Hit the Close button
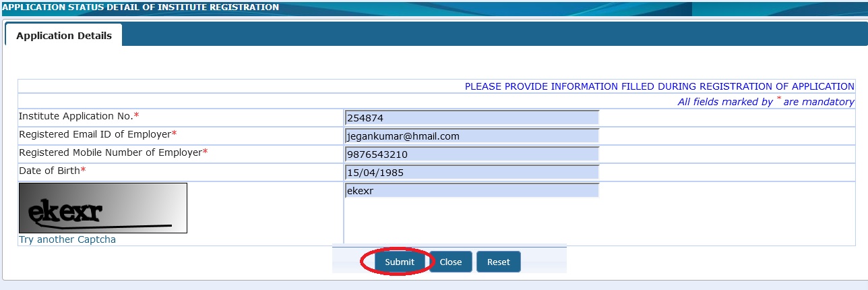The height and width of the screenshot is (290, 868). pyautogui.click(x=450, y=262)
